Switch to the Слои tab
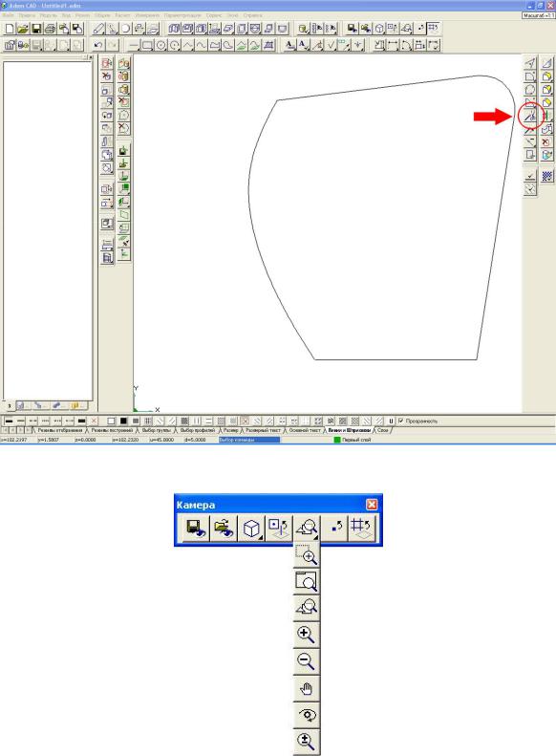556x756 pixels. [382, 430]
